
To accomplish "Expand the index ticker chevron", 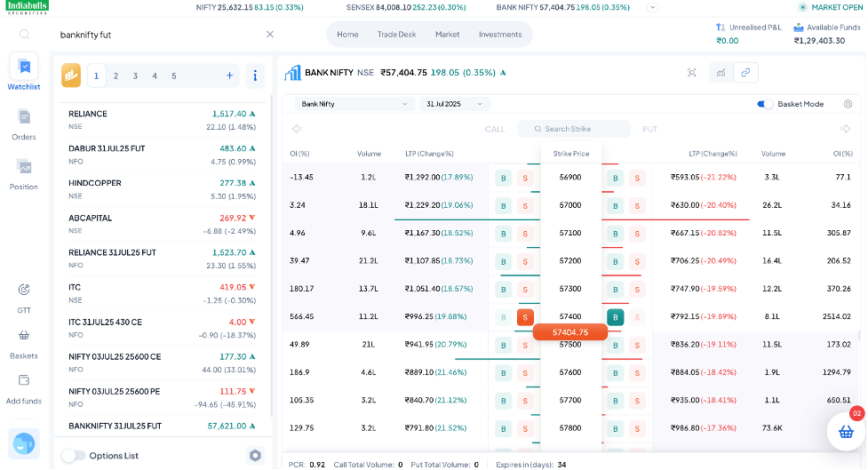I will point(653,8).
